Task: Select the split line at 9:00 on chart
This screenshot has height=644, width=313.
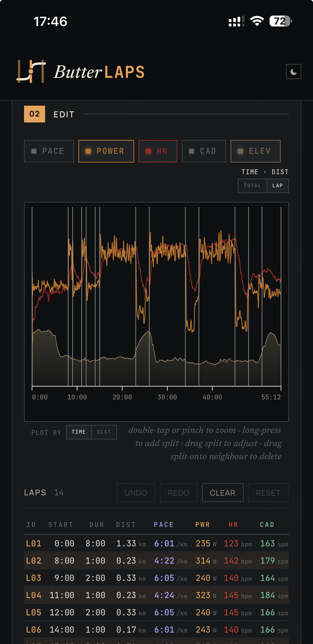Action: coord(73,297)
